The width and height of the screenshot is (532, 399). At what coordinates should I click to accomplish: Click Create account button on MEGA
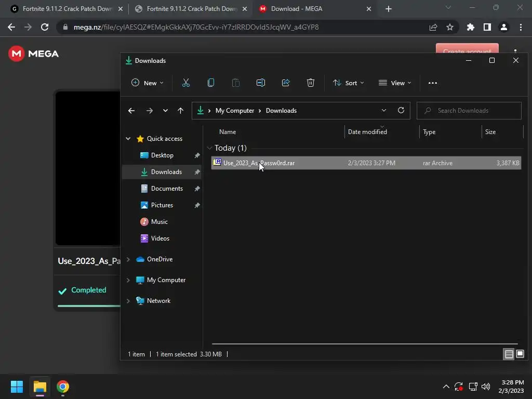click(x=467, y=48)
